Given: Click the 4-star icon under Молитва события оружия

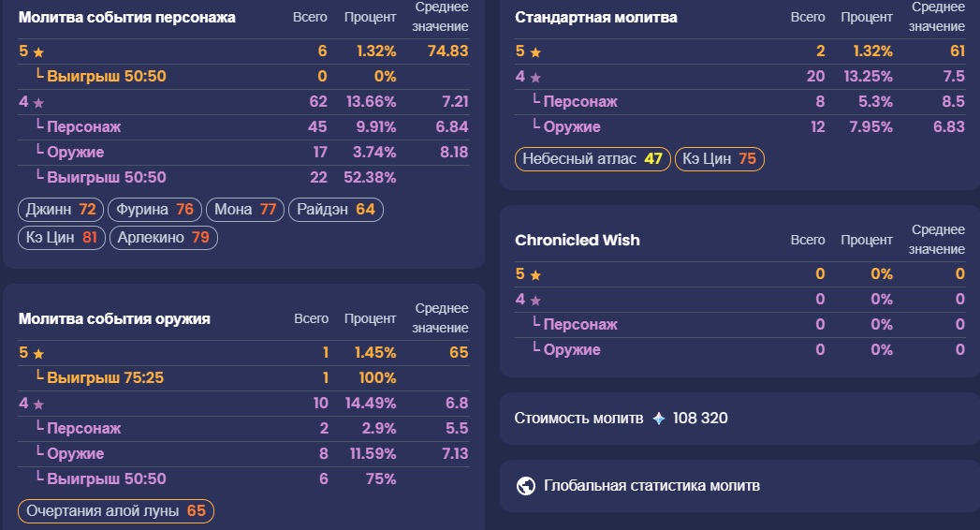Looking at the screenshot, I should tap(38, 405).
